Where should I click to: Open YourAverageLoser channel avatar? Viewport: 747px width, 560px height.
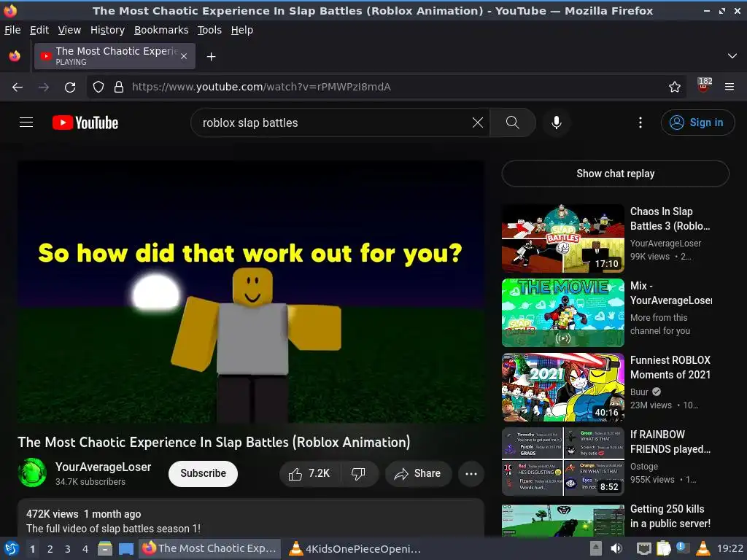(x=32, y=472)
